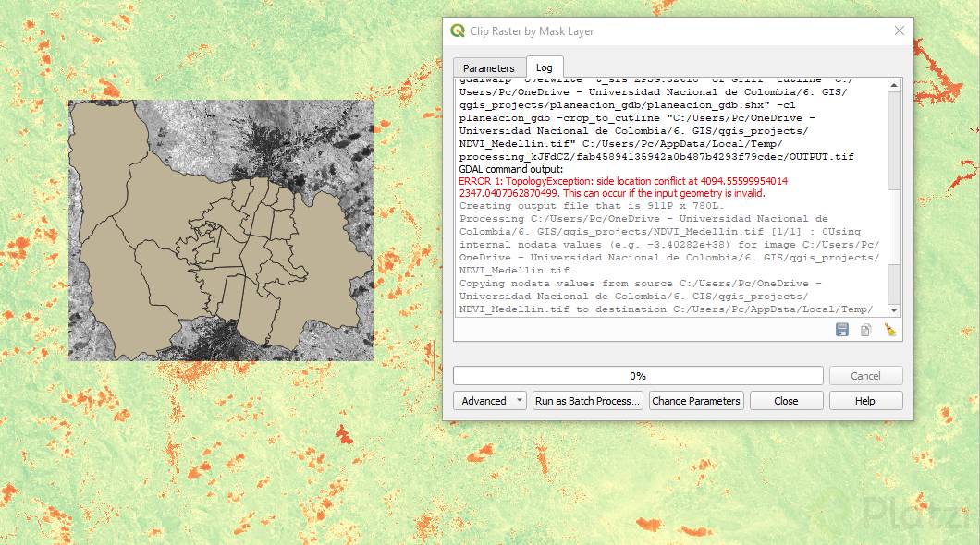Click the QGIS logo in the dialog title bar
This screenshot has width=980, height=545.
click(457, 30)
